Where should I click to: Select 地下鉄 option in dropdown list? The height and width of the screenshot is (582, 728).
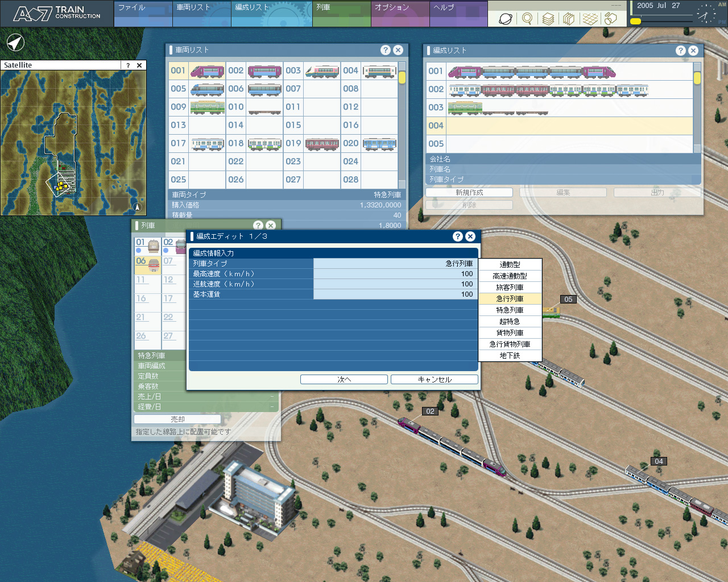[510, 356]
